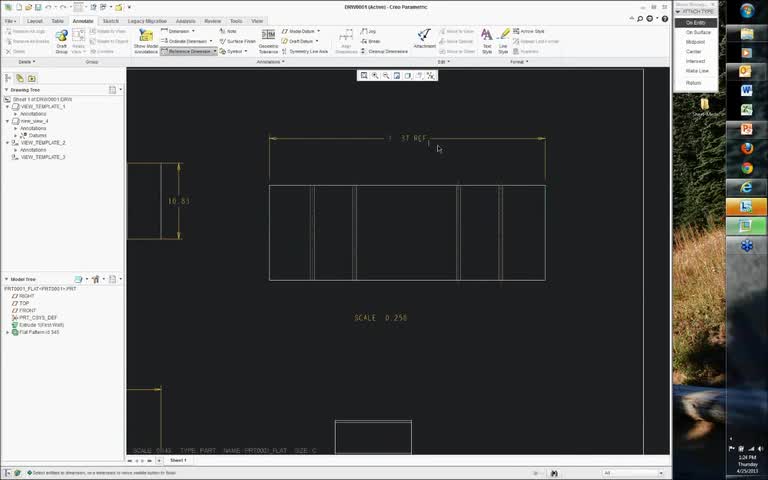The height and width of the screenshot is (480, 768).
Task: Open the File menu
Action: coord(10,21)
